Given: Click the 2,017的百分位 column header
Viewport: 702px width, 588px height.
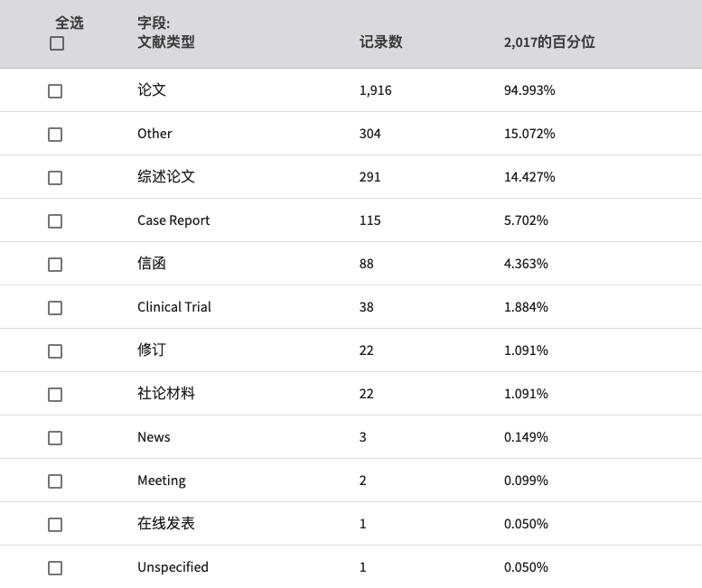Looking at the screenshot, I should (x=549, y=42).
